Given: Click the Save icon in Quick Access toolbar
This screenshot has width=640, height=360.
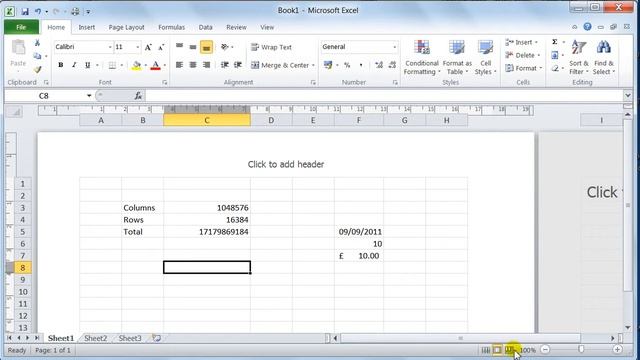Looking at the screenshot, I should (25, 11).
